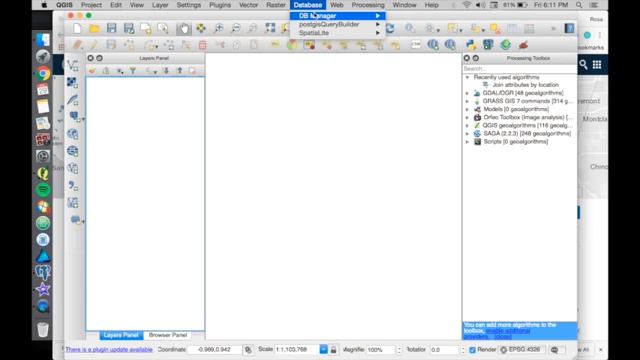Open the Vector menu
This screenshot has height=360, width=640.
[x=248, y=5]
